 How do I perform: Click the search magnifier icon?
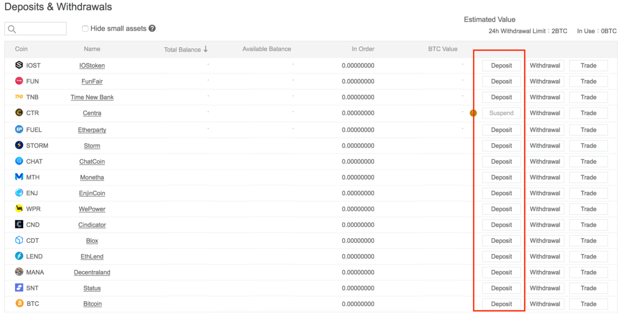[12, 29]
